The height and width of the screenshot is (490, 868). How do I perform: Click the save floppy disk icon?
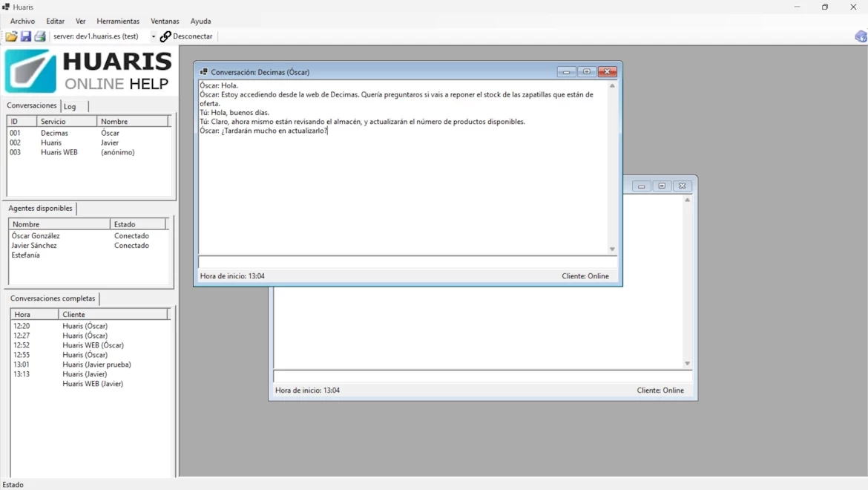[25, 36]
